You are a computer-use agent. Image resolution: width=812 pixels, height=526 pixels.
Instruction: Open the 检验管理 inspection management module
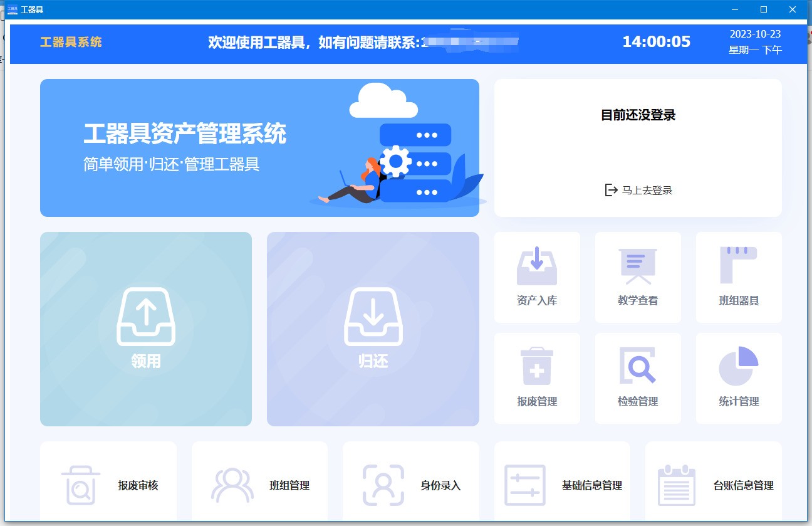(638, 378)
